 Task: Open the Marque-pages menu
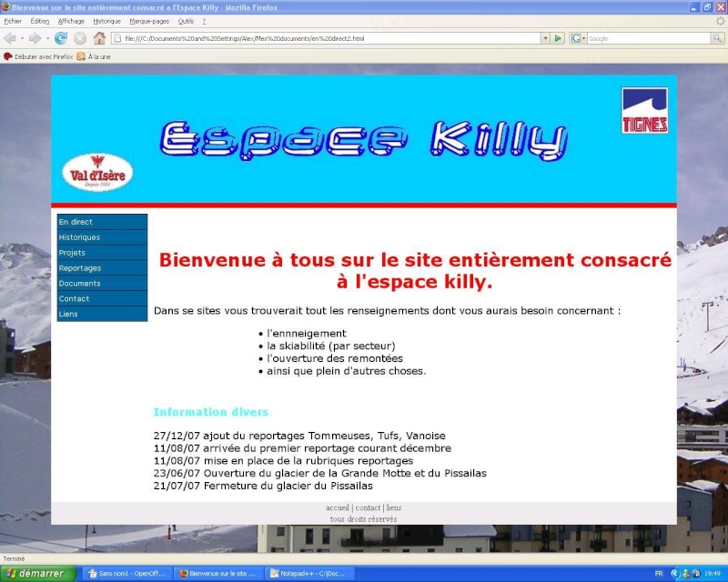[149, 21]
